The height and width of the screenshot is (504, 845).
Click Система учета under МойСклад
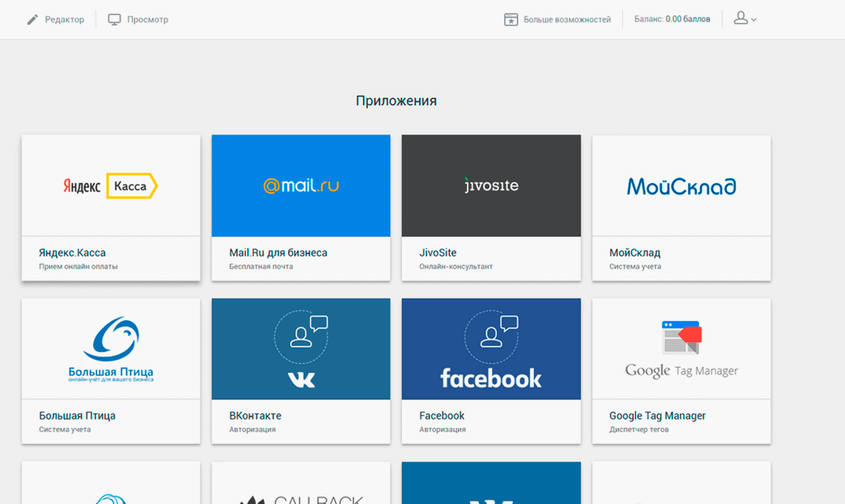tap(635, 266)
